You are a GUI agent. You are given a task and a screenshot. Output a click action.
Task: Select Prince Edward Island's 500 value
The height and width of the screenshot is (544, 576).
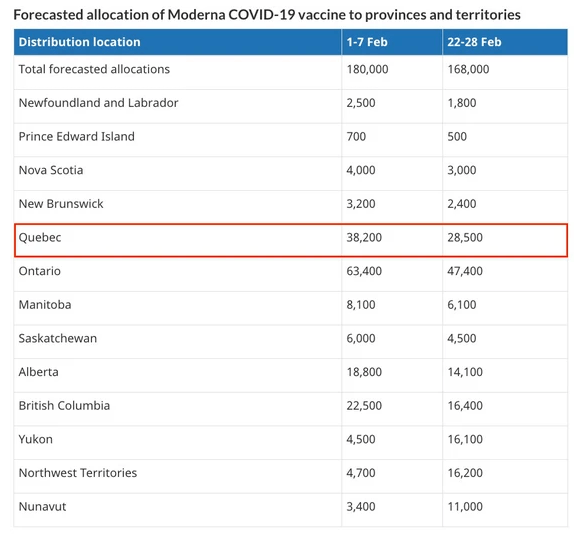click(457, 137)
